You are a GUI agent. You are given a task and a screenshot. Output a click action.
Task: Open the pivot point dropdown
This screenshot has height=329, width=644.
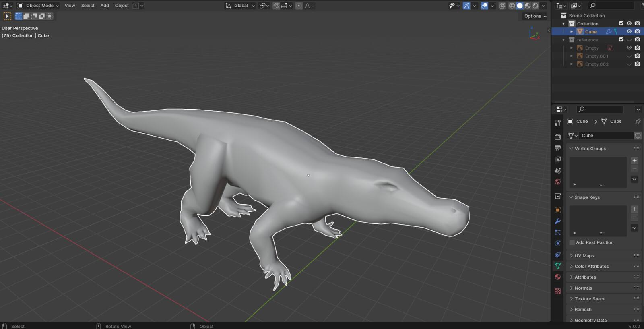[x=264, y=6]
